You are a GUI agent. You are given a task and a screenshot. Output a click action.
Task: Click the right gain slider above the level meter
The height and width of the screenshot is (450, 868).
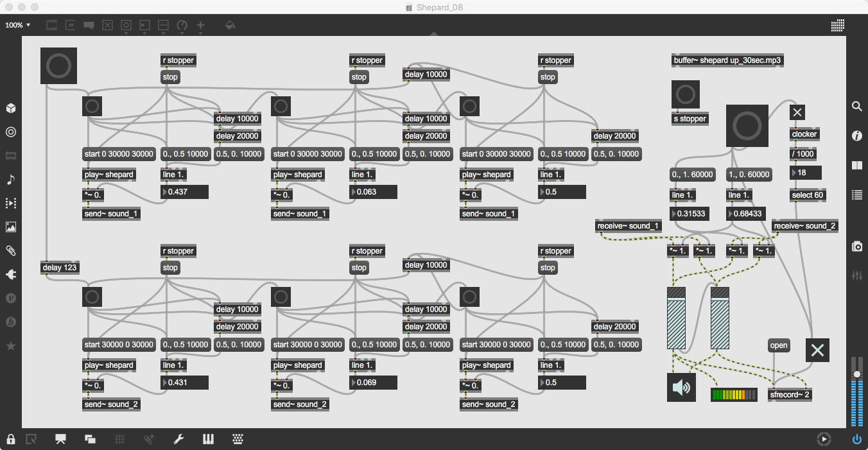pyautogui.click(x=720, y=318)
